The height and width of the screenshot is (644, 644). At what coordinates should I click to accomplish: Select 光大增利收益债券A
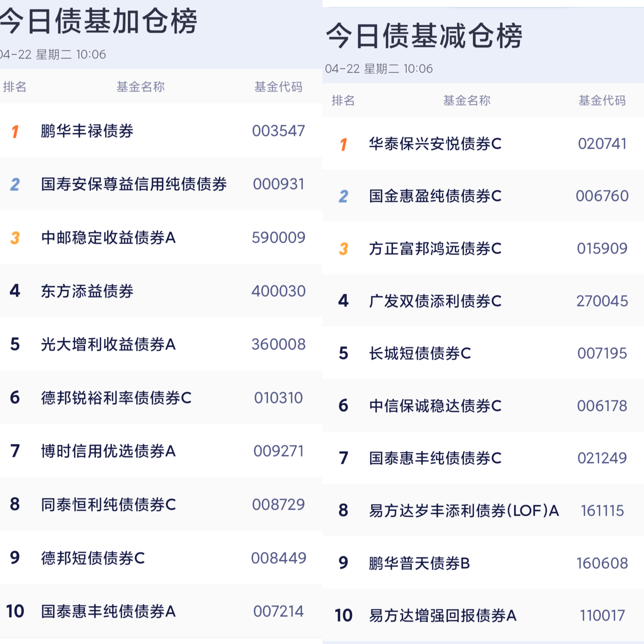[108, 344]
